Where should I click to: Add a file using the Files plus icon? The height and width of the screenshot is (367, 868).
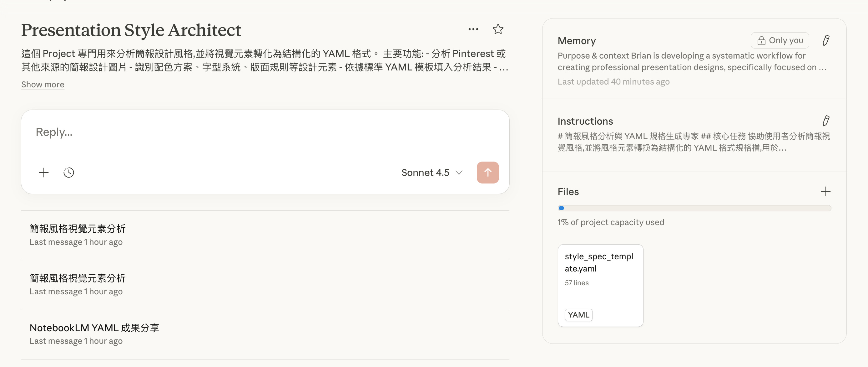pos(825,192)
